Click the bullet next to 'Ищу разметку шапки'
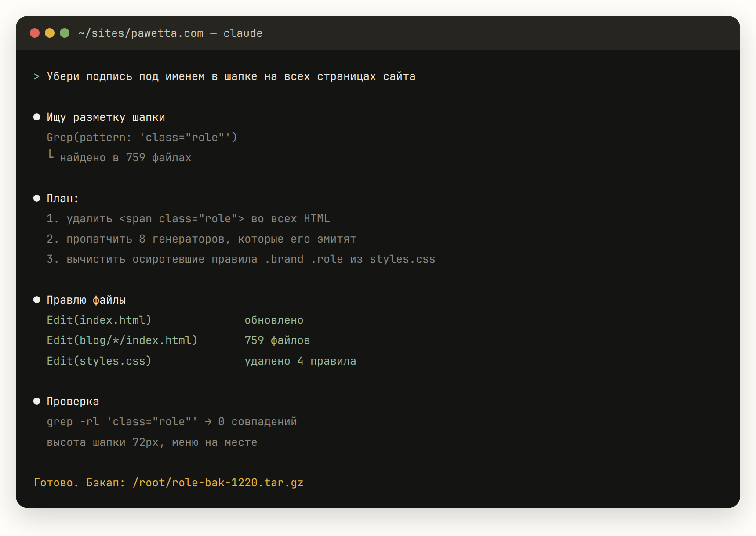Screen dimensions: 756x536 (x=37, y=117)
